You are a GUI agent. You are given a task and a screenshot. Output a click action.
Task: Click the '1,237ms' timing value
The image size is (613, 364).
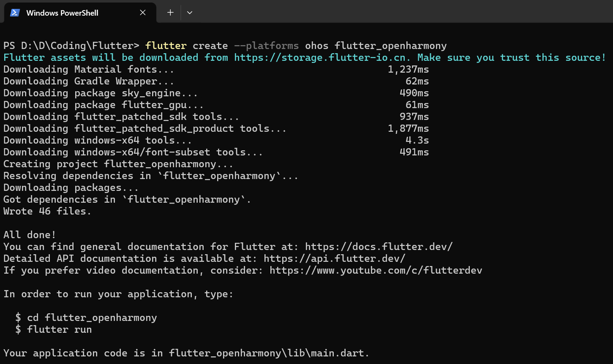pyautogui.click(x=408, y=69)
